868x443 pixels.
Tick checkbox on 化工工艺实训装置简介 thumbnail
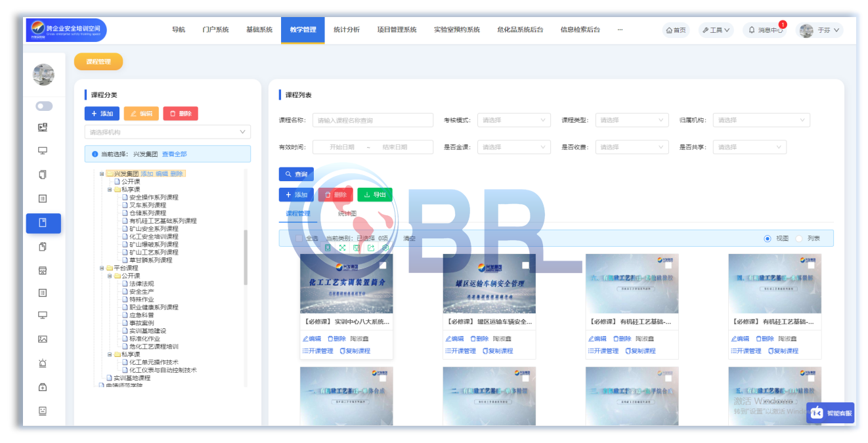(x=383, y=265)
